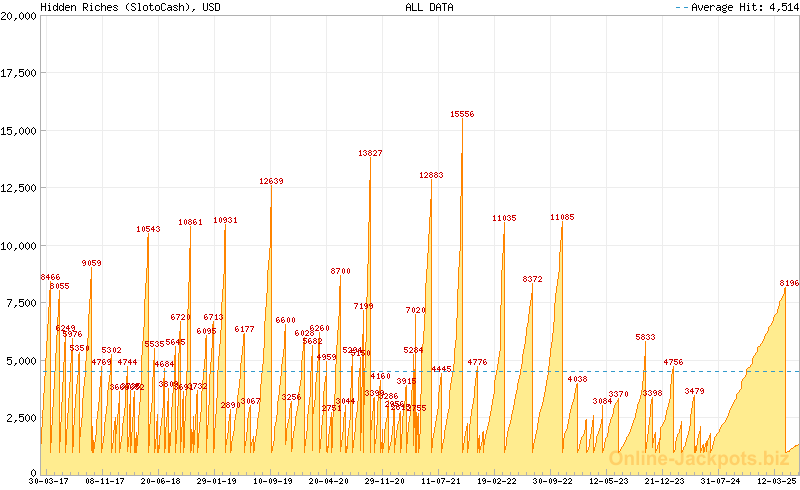The width and height of the screenshot is (800, 490).
Task: Click the 30-03-17 date axis label
Action: pyautogui.click(x=49, y=481)
